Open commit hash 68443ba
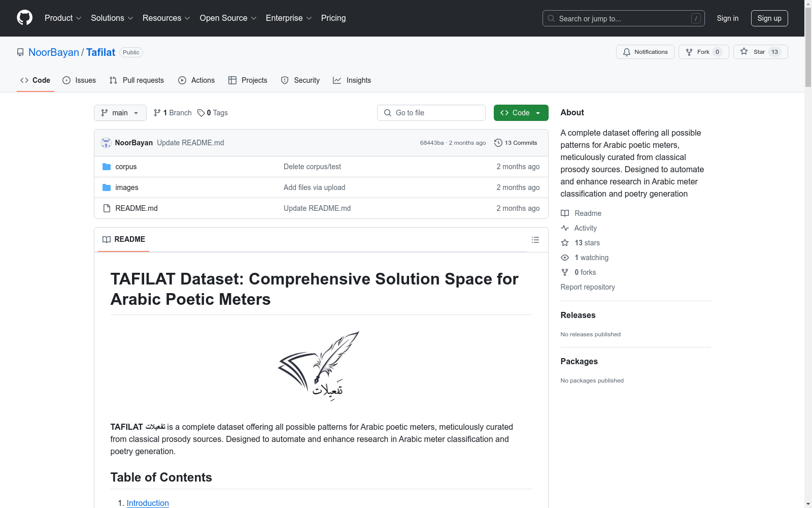 (432, 143)
